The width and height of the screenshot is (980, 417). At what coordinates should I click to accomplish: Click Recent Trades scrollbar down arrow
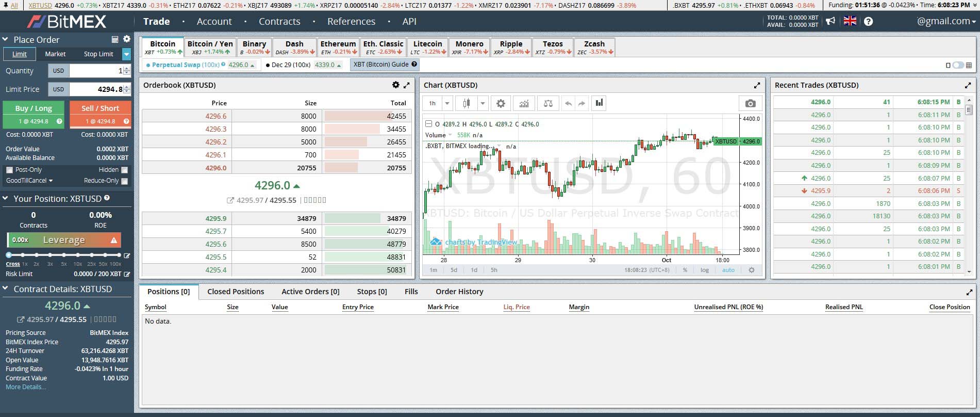tap(969, 271)
